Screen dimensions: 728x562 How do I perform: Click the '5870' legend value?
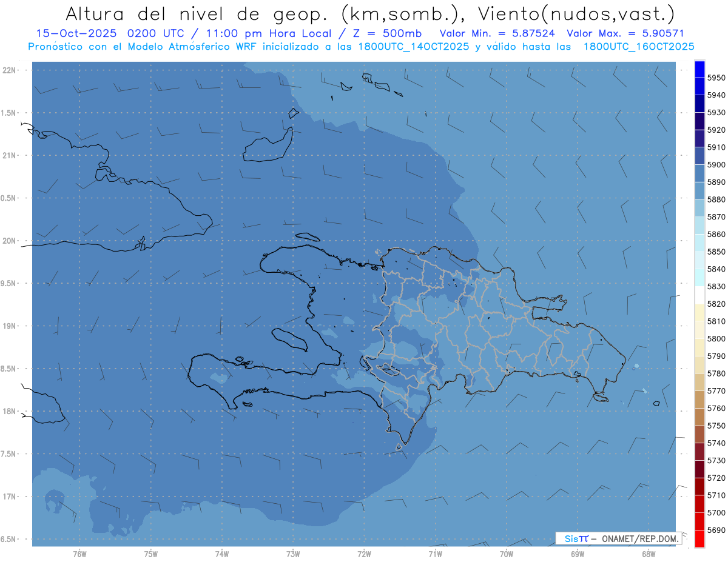click(x=716, y=217)
